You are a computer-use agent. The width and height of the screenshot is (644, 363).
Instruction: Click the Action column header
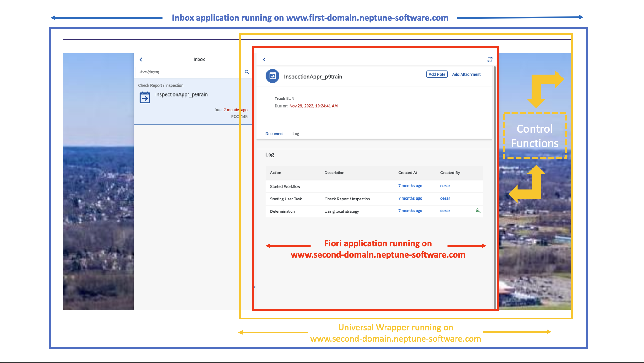tap(276, 173)
